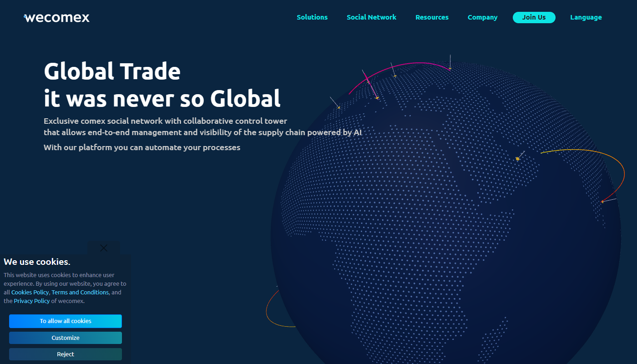Click the Join Us button
The image size is (637, 364).
tap(534, 17)
